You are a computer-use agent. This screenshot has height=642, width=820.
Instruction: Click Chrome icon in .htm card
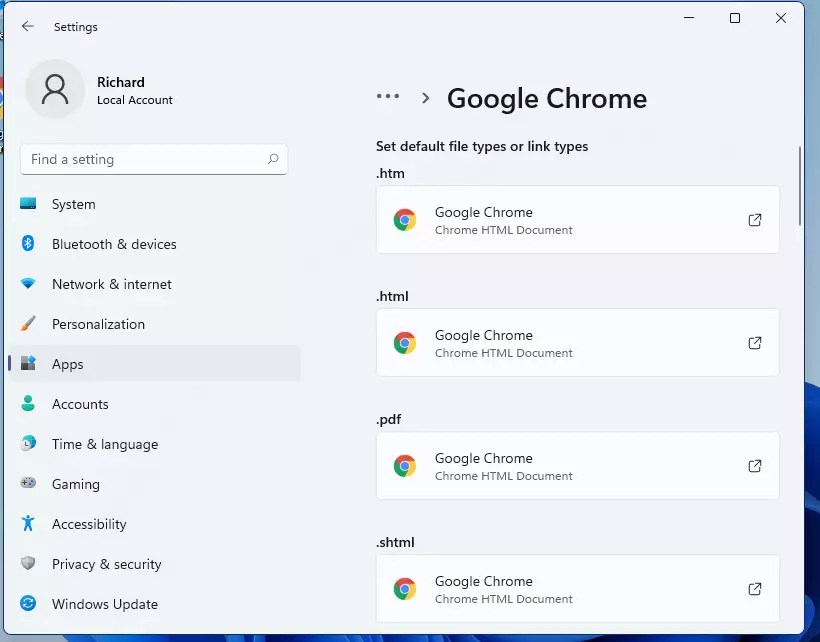[x=405, y=220]
